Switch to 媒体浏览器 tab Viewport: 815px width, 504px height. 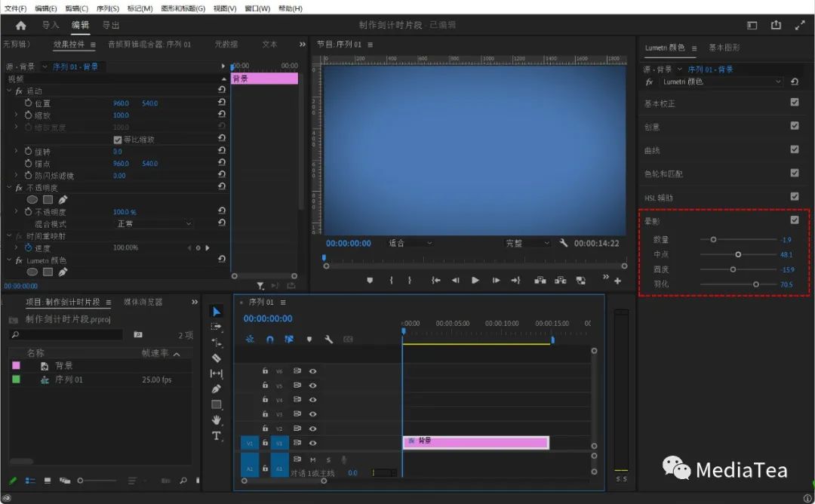pos(143,301)
